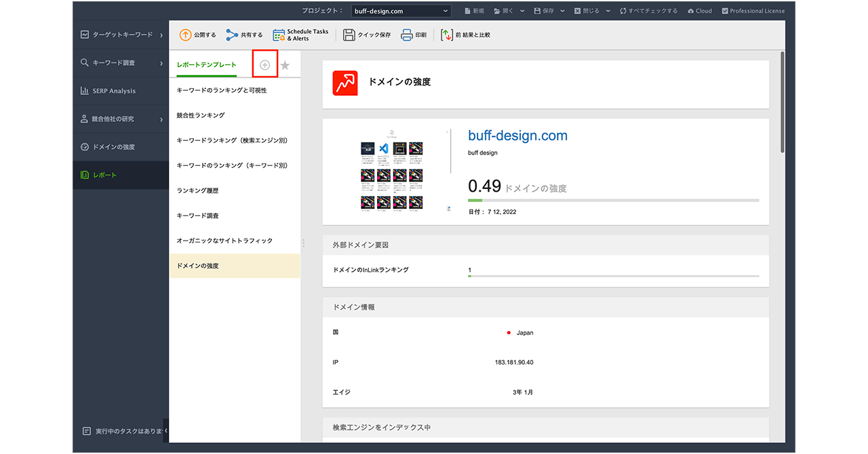Click the クイック保存 quick save icon
Viewport: 868px width, 454px height.
(349, 35)
